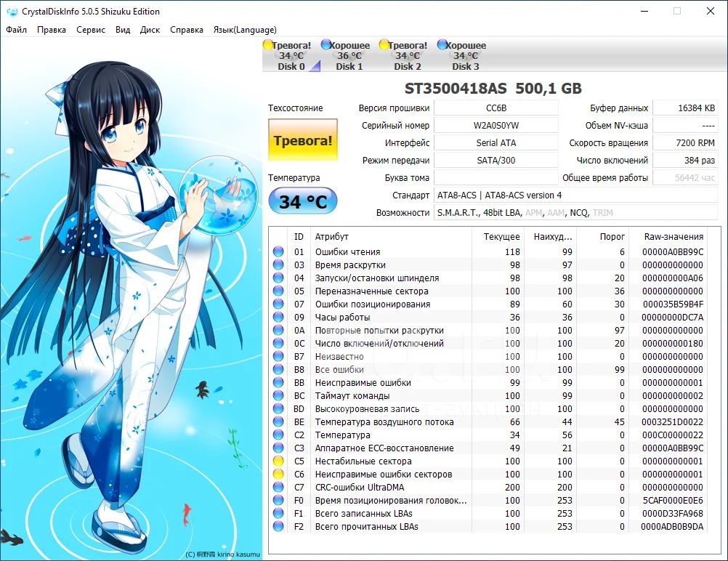Click status icon for Неизвестно B7 row

tap(278, 356)
